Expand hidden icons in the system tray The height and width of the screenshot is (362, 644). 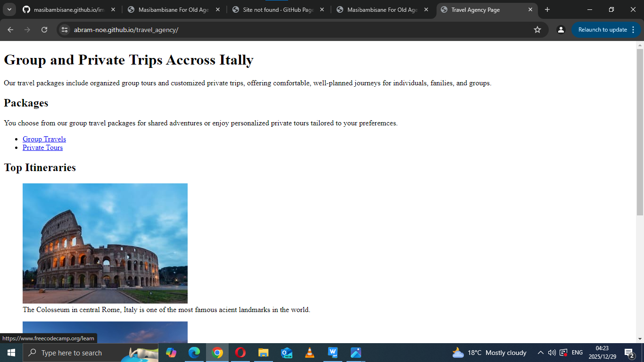(541, 353)
